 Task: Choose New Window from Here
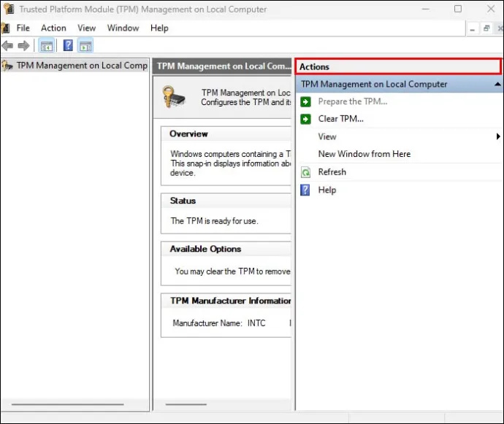point(364,154)
